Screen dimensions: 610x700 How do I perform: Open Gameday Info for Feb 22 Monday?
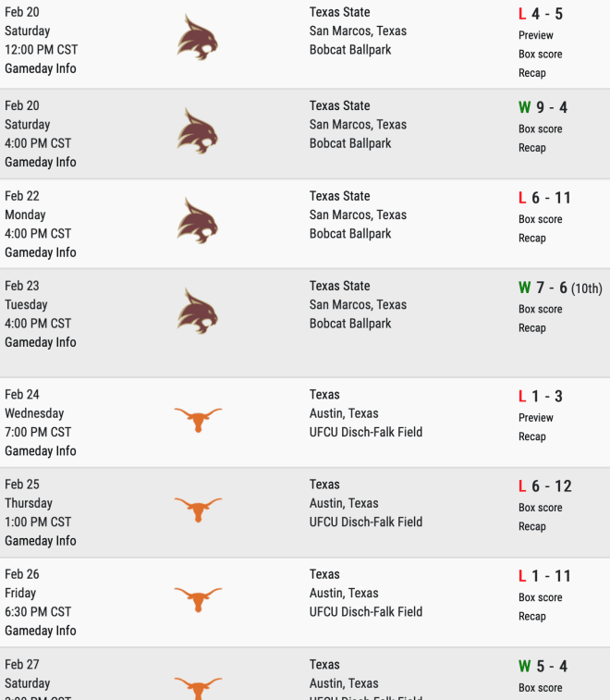coord(41,252)
